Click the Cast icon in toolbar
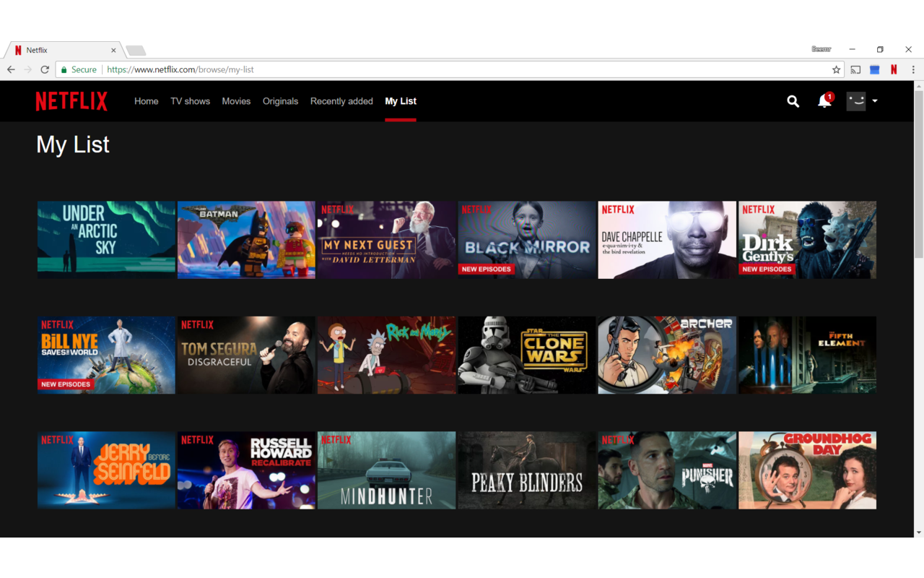Viewport: 924px width, 578px height. (855, 69)
